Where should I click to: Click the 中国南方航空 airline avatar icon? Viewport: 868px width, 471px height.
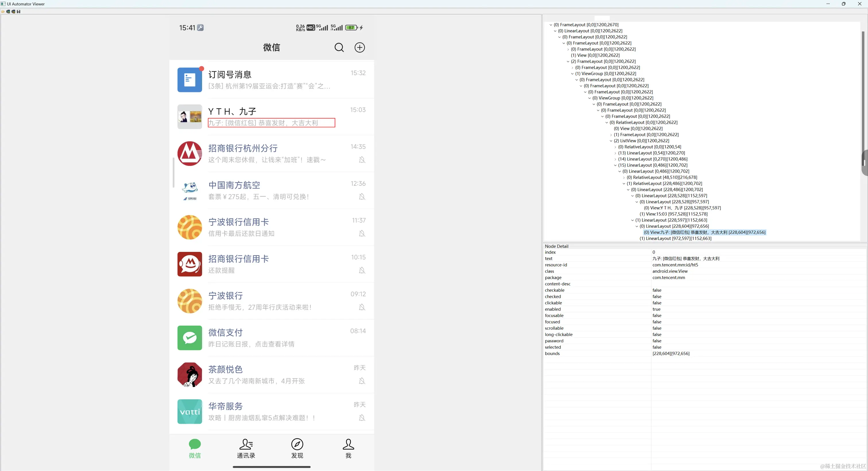pyautogui.click(x=189, y=190)
